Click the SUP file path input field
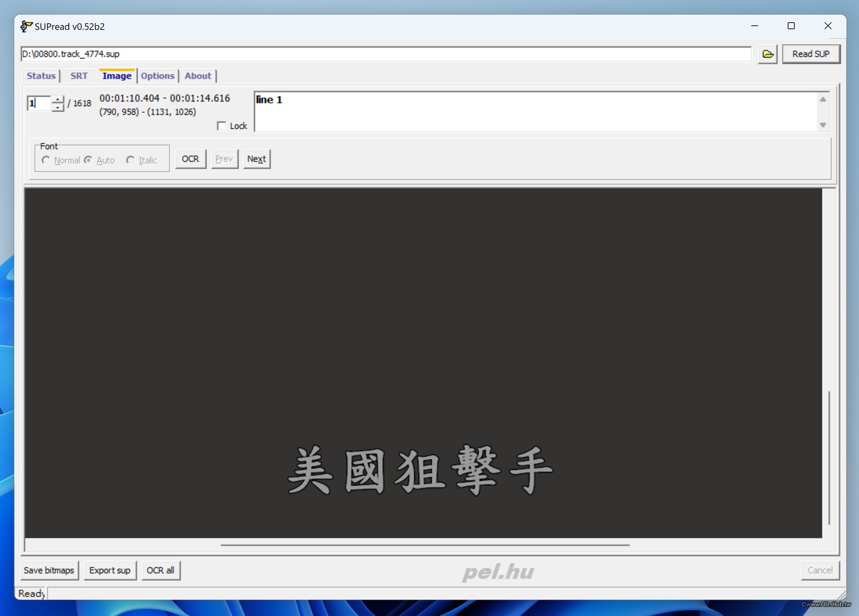The image size is (859, 616). [386, 54]
